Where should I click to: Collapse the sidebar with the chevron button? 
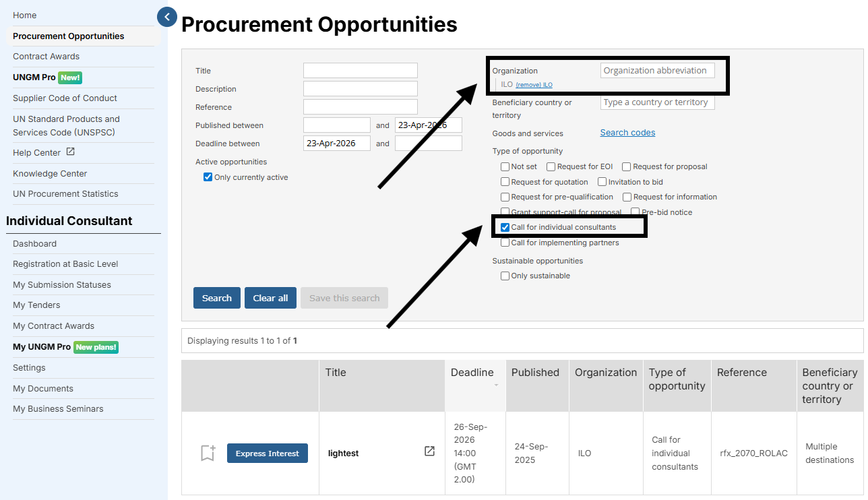coord(166,17)
